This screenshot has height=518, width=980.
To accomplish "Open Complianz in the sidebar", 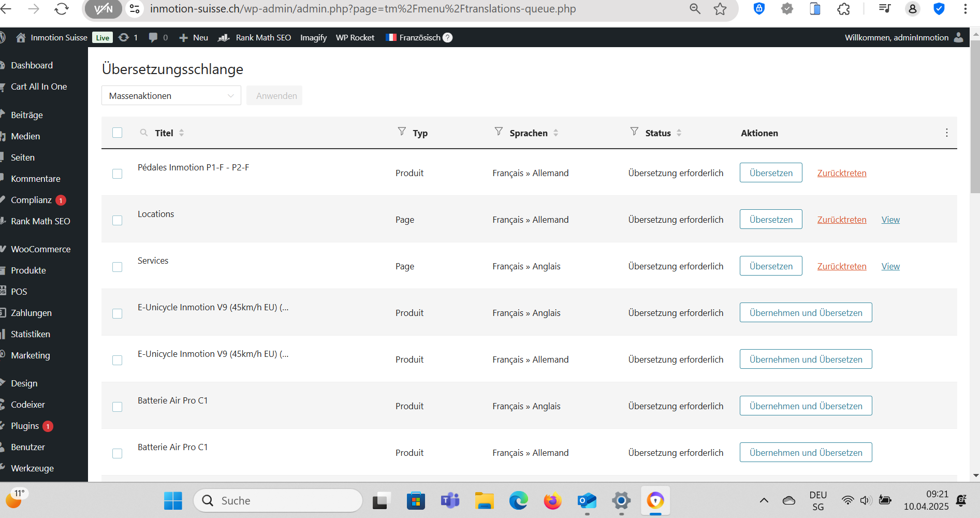I will (x=31, y=200).
